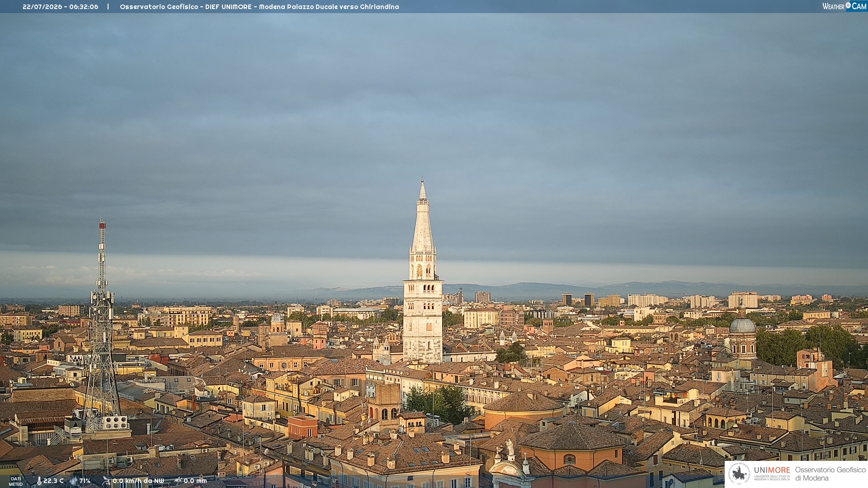Screen dimensions: 868x488
Task: Click the 0.0 mm rainfall value
Action: tap(195, 481)
